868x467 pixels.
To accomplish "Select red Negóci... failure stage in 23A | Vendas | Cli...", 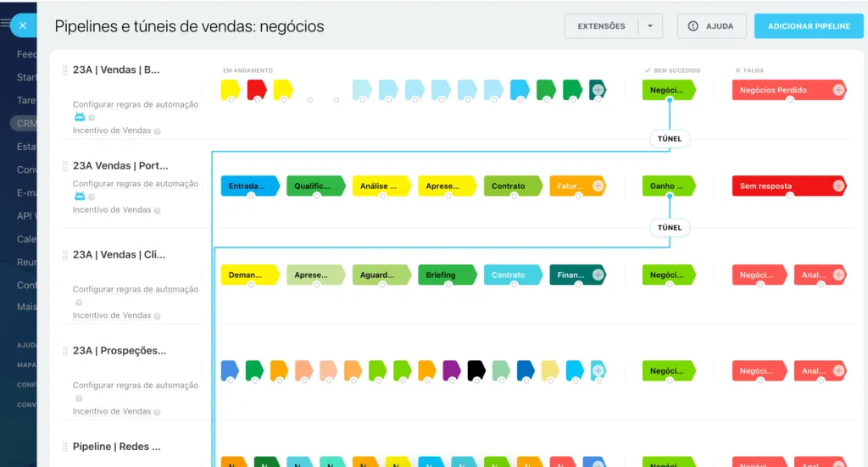I will pyautogui.click(x=759, y=275).
